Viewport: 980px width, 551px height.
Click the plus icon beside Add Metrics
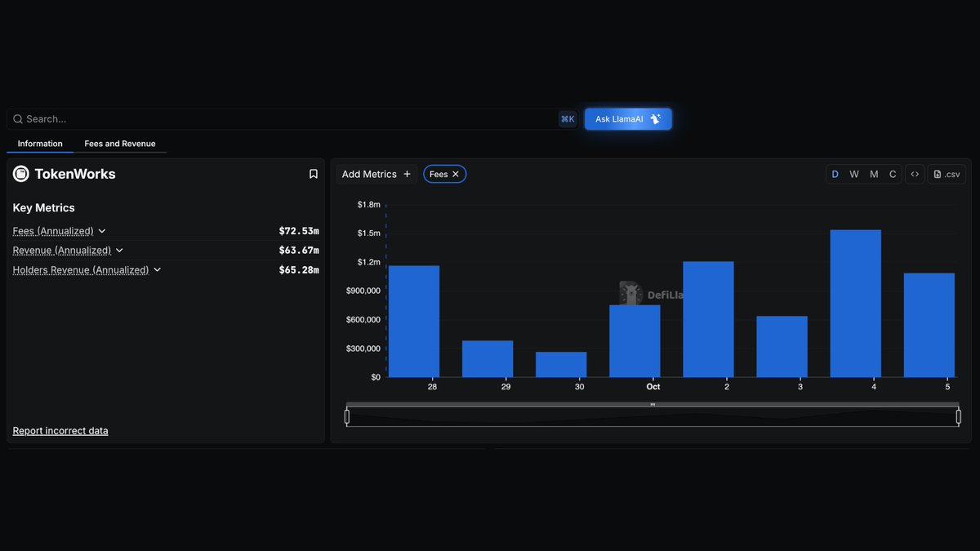pos(408,174)
